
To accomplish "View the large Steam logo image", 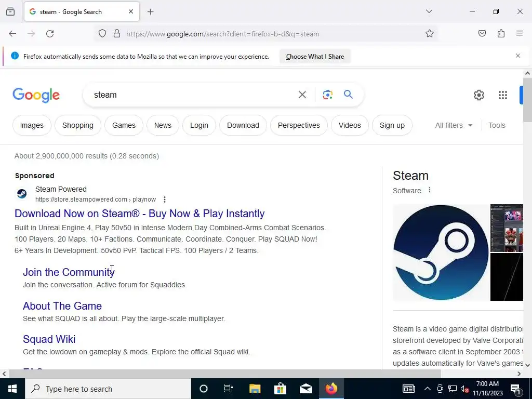I will tap(441, 252).
